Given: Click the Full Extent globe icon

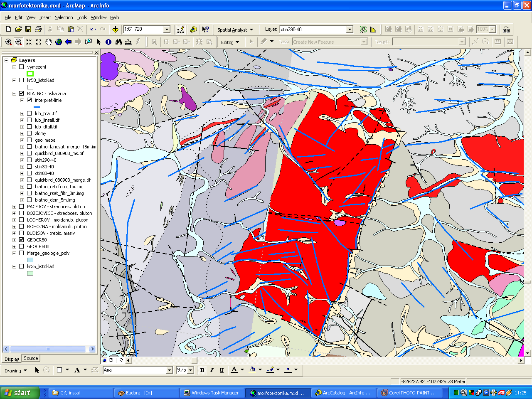Looking at the screenshot, I should point(59,42).
